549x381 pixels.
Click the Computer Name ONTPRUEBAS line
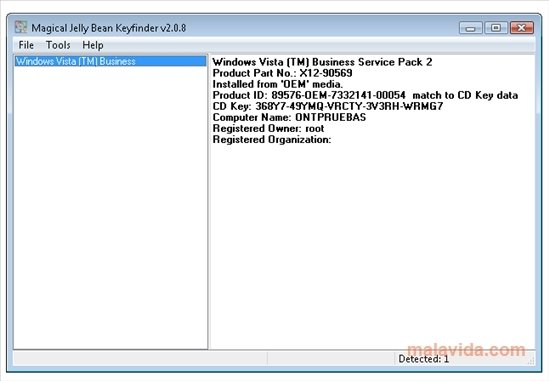(x=289, y=117)
